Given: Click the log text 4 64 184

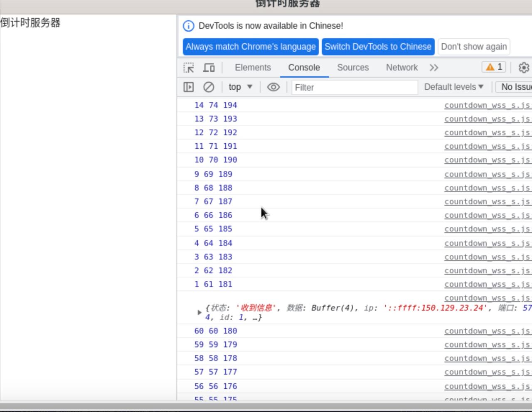Looking at the screenshot, I should coord(213,243).
